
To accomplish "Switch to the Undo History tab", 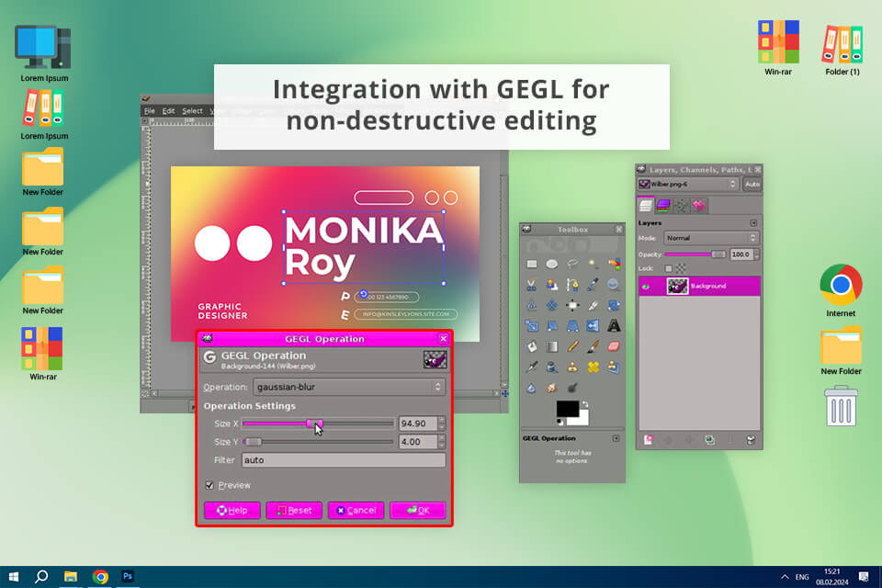I will click(699, 206).
